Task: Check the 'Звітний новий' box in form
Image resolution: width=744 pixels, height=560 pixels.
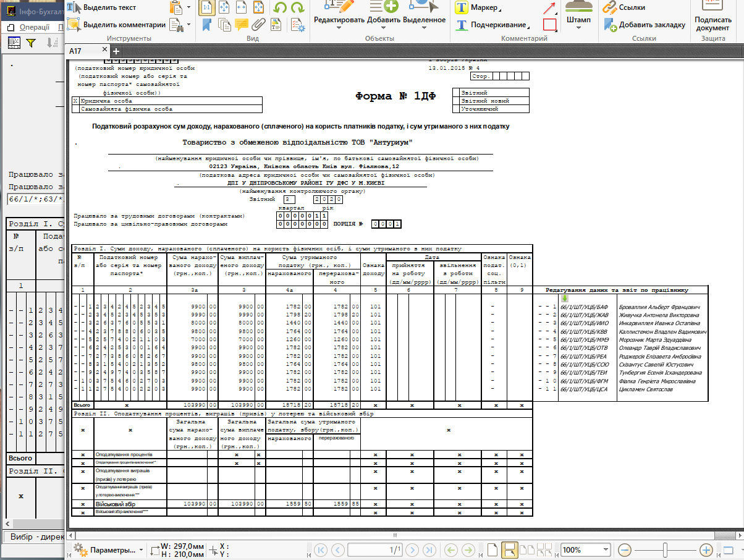Action: point(456,100)
